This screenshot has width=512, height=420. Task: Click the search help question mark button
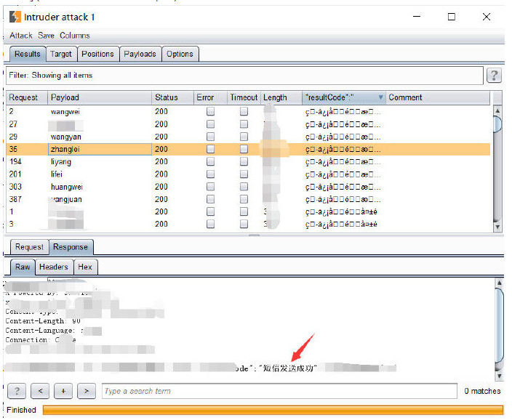(17, 392)
